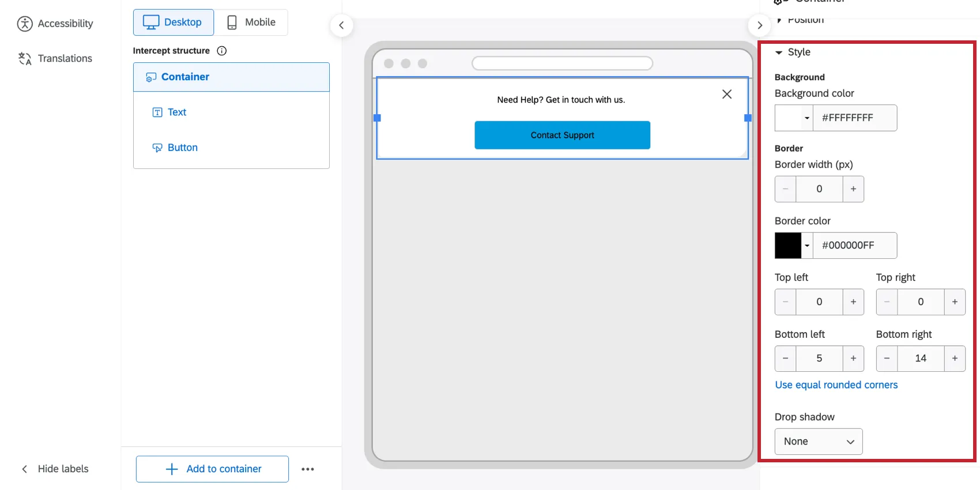980x490 pixels.
Task: Increase Bottom left corner radius
Action: tap(853, 359)
